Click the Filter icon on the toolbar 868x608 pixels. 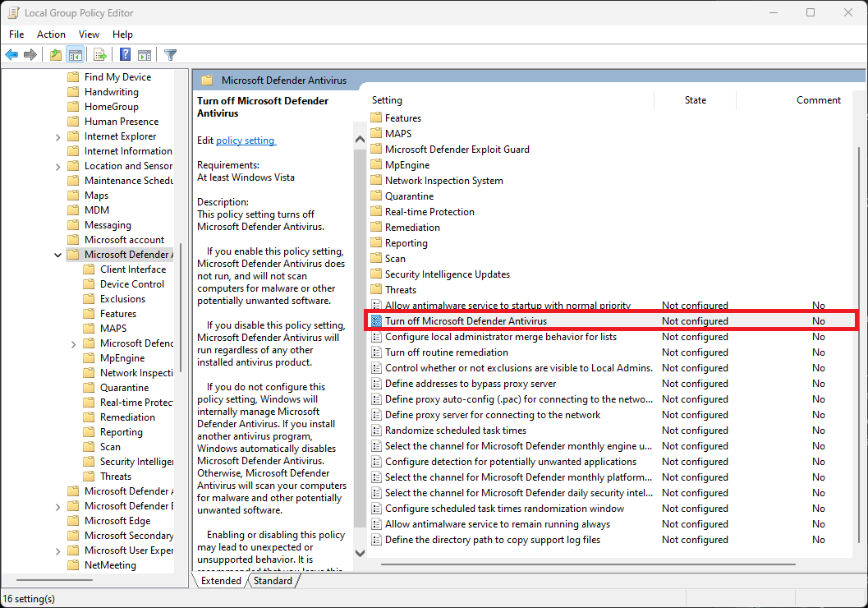point(170,54)
